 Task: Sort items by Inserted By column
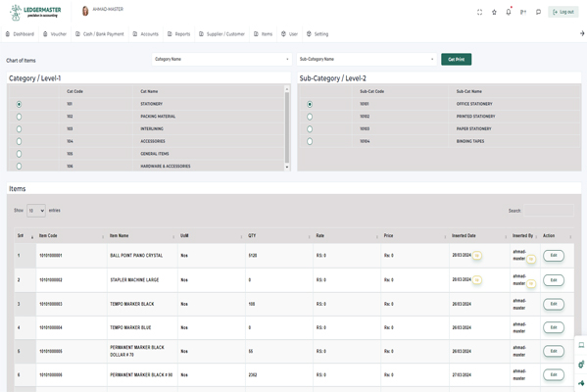point(525,236)
